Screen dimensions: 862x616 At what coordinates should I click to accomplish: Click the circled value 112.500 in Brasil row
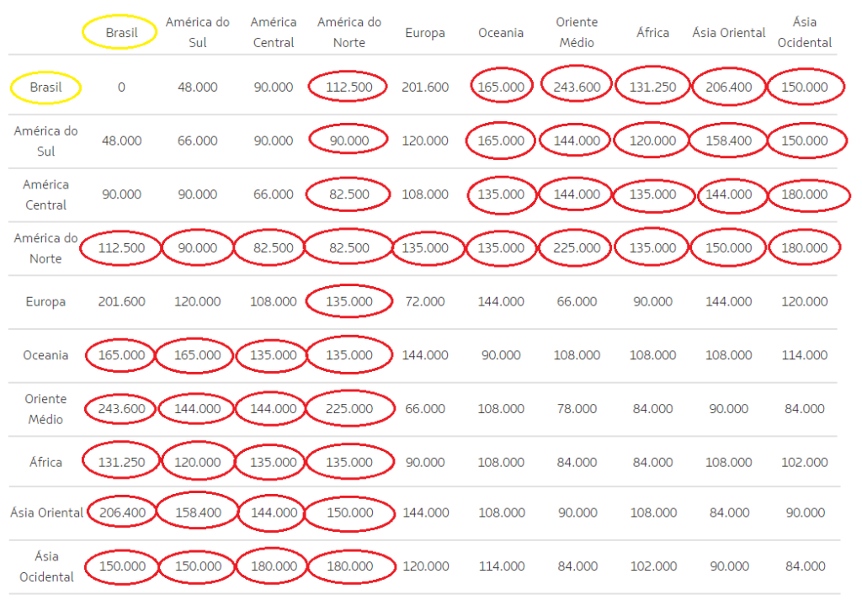tap(348, 86)
